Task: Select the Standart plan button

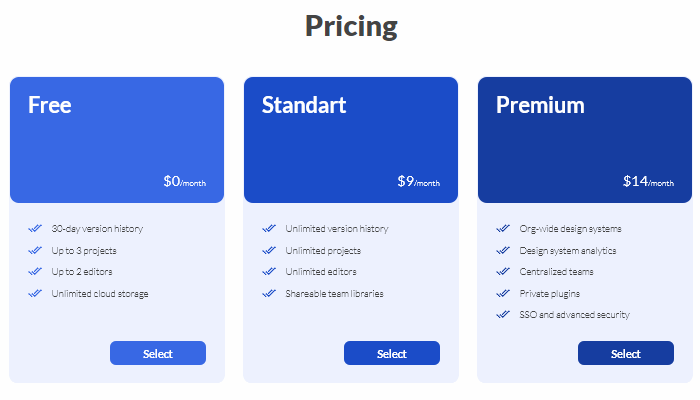Action: (x=392, y=353)
